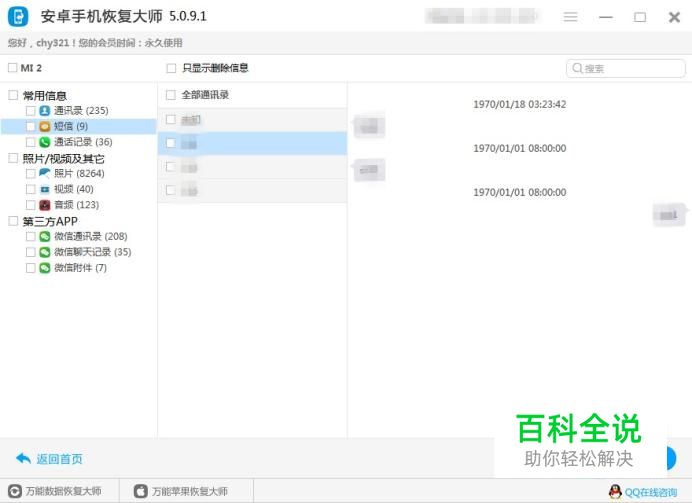The image size is (692, 503).
Task: Tick the 视频 (40) checkbox
Action: click(x=30, y=189)
